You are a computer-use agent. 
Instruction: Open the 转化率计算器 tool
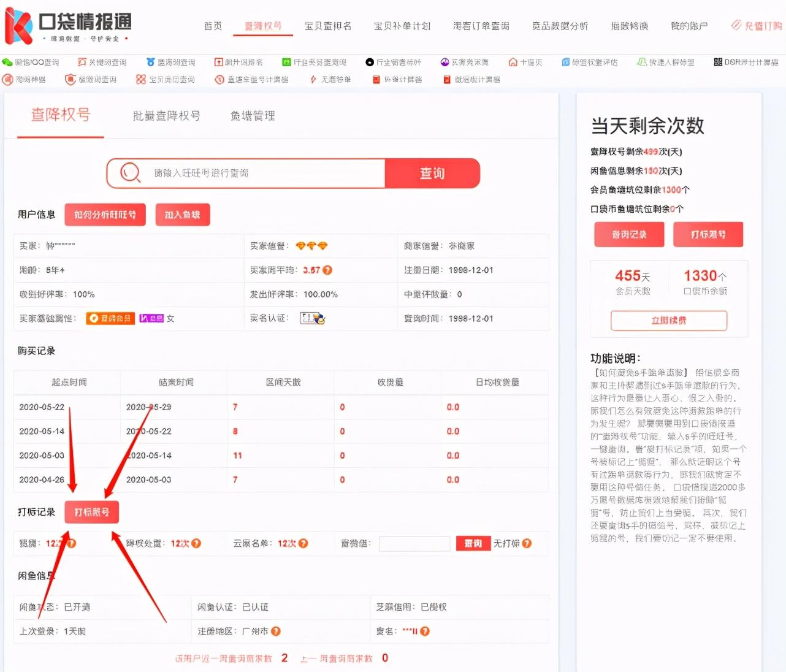click(x=471, y=79)
